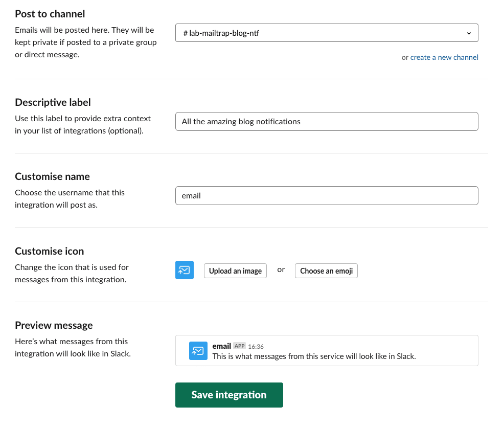The image size is (504, 428).
Task: Click Choose an emoji button
Action: (x=326, y=271)
